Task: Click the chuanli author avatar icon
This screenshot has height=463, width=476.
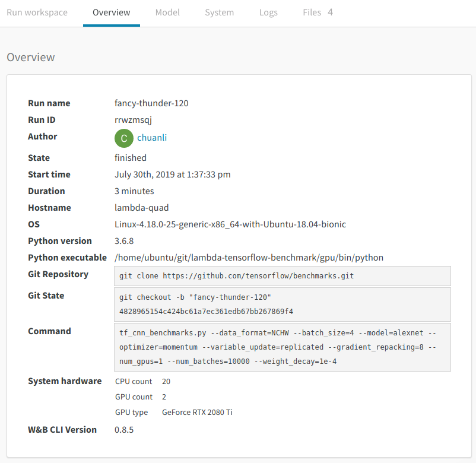Action: click(123, 138)
